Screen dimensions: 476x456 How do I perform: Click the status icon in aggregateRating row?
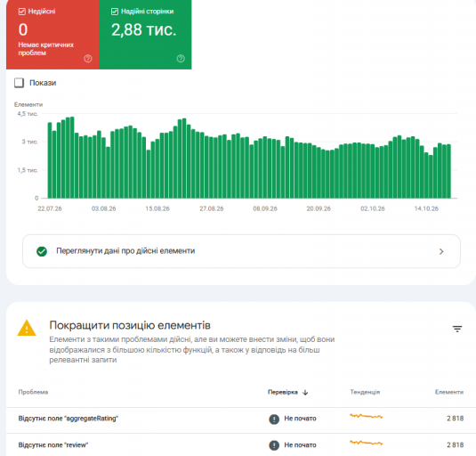[x=274, y=419]
